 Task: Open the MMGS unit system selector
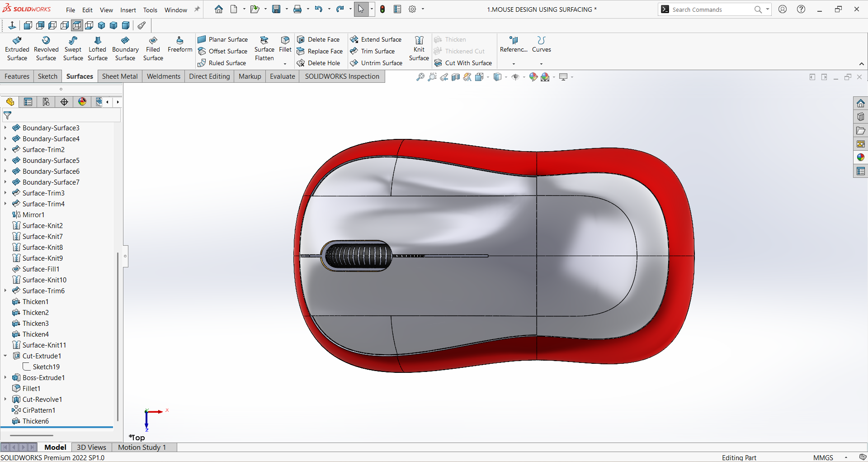(823, 457)
